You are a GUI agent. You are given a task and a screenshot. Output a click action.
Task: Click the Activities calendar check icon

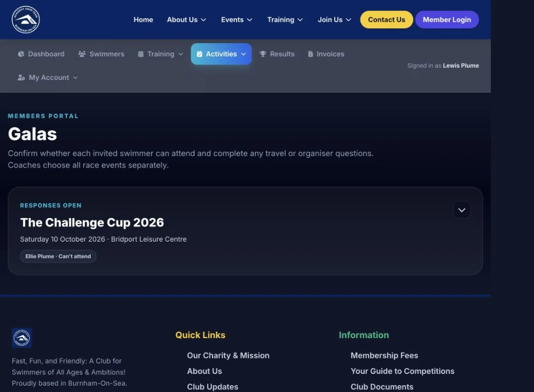[x=200, y=54]
